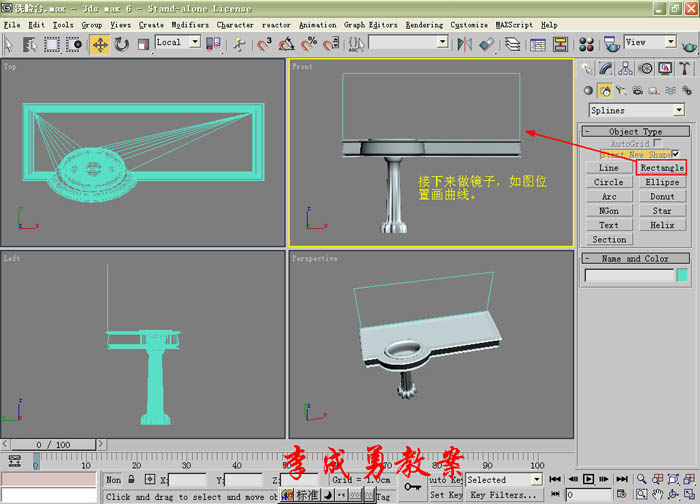The height and width of the screenshot is (504, 700).
Task: Open the Local reference coordinate dropdown
Action: click(178, 42)
